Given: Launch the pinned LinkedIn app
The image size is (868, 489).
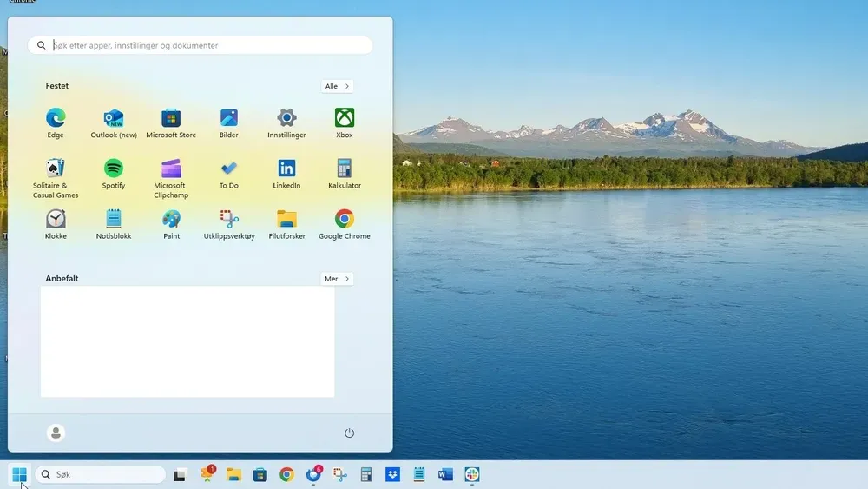Looking at the screenshot, I should [x=286, y=169].
